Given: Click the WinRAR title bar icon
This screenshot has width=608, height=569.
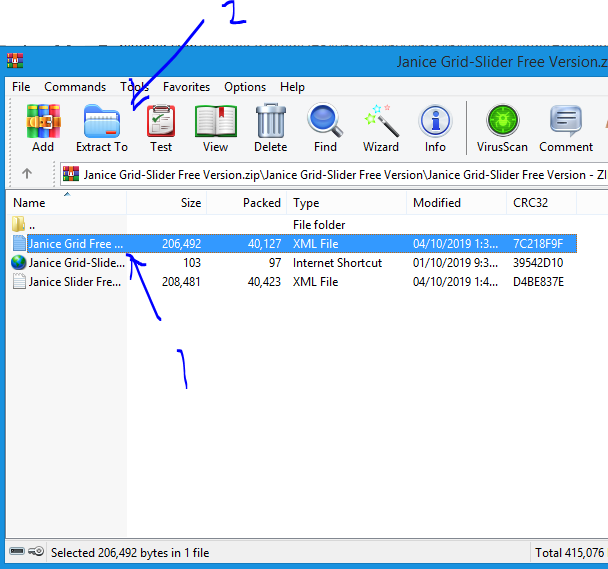Looking at the screenshot, I should coord(15,61).
